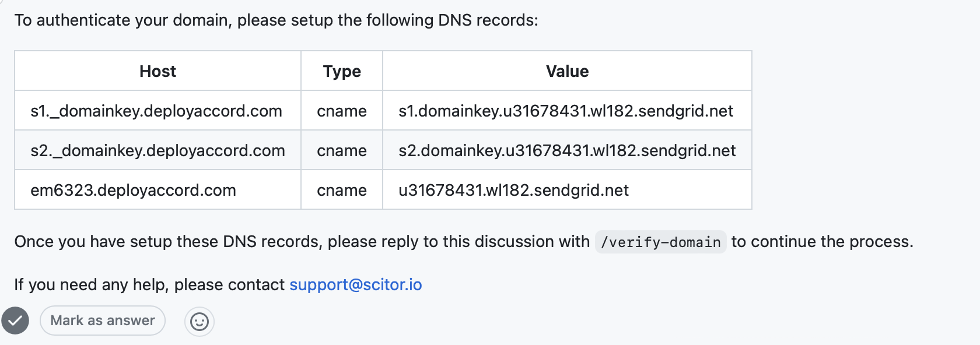980x345 pixels.
Task: Click the Value column header
Action: tap(567, 71)
